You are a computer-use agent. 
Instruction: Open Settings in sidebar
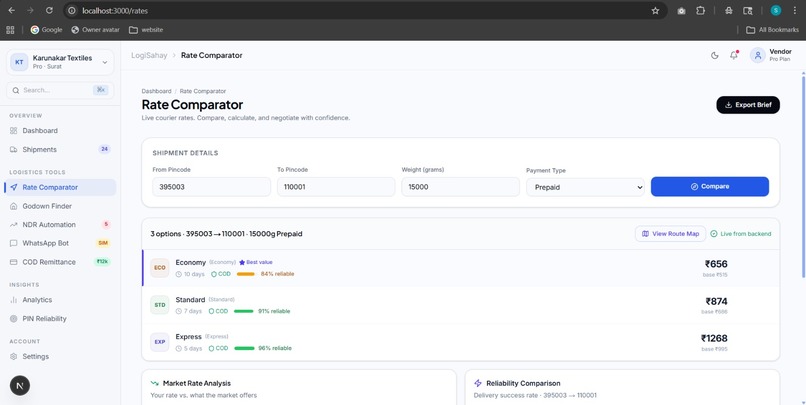click(x=60, y=356)
